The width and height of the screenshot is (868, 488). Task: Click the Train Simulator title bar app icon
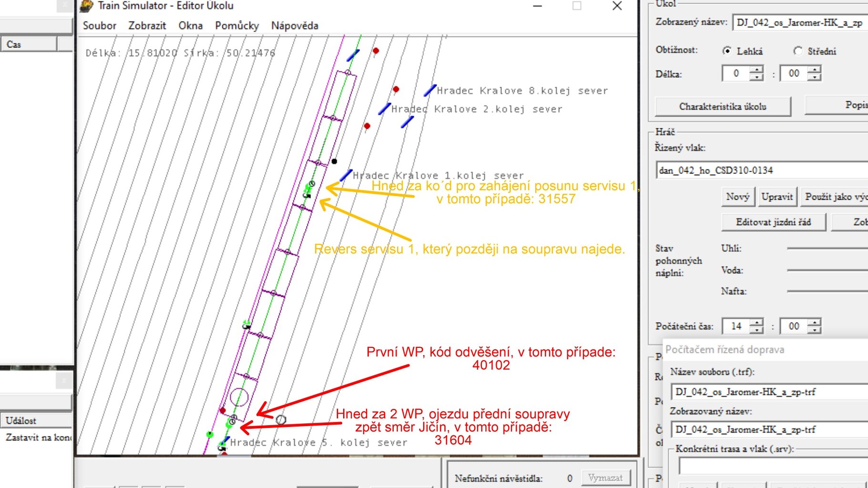click(86, 6)
